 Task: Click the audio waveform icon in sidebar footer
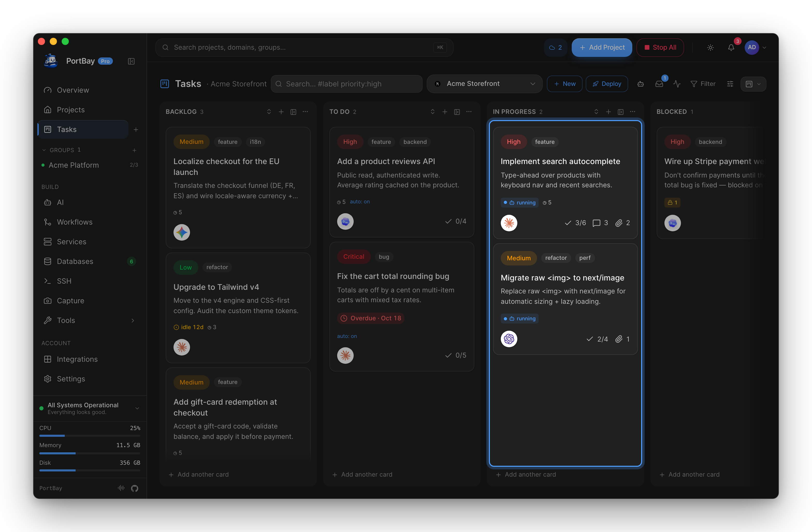tap(121, 488)
